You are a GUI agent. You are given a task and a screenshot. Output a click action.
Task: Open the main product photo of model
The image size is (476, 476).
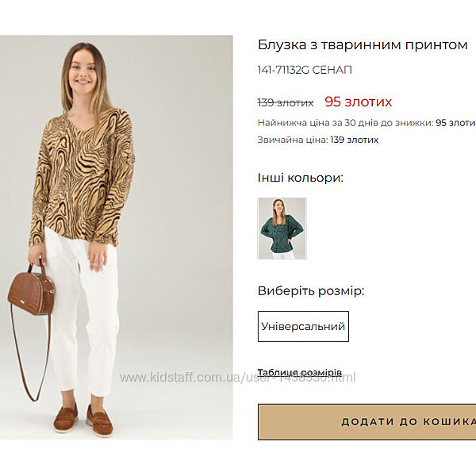coord(117,237)
